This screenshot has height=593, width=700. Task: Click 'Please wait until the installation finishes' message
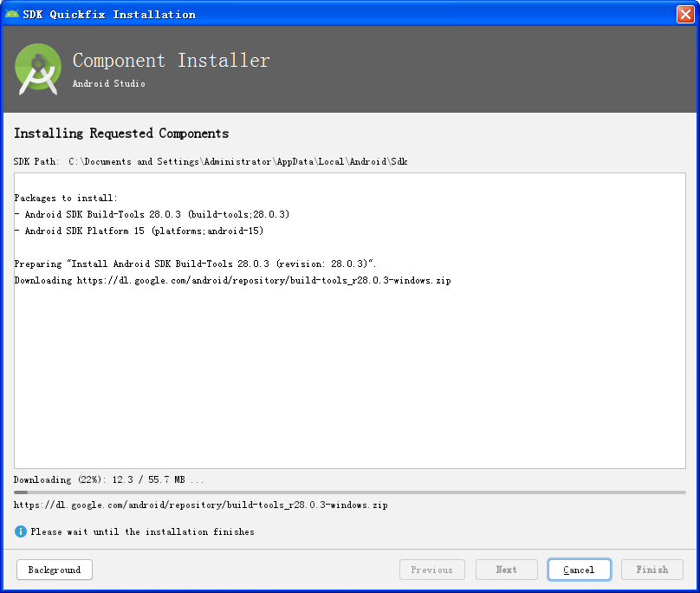(x=142, y=531)
